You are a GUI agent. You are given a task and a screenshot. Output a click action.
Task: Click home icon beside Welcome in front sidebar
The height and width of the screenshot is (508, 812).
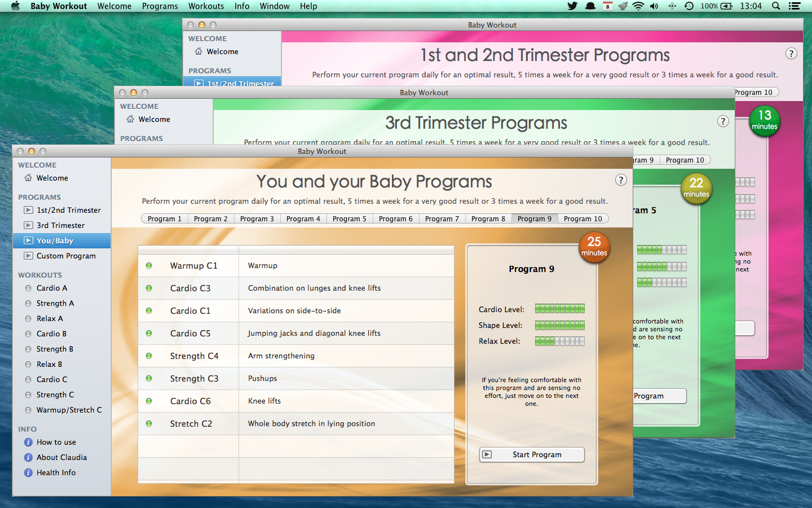click(x=28, y=178)
